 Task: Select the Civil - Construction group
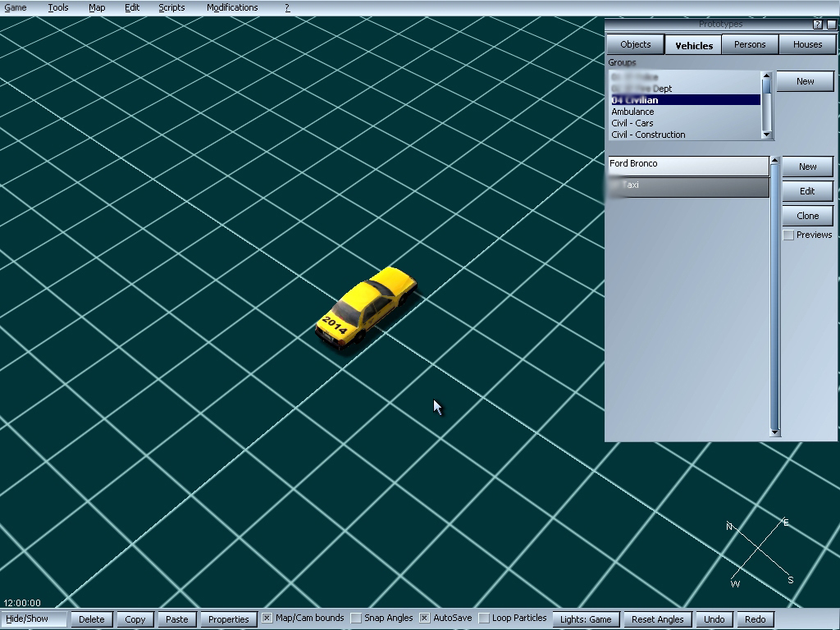click(685, 135)
